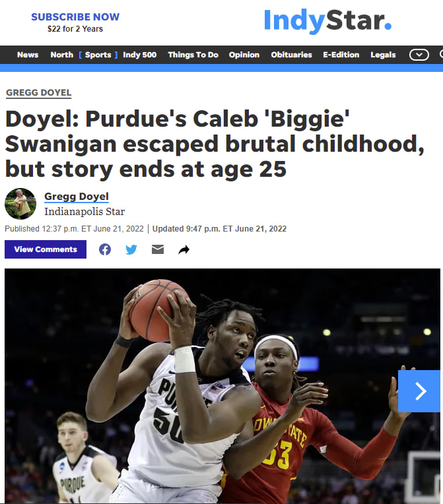Email this article via envelope icon
Viewport: 443px width, 504px height.
click(158, 249)
